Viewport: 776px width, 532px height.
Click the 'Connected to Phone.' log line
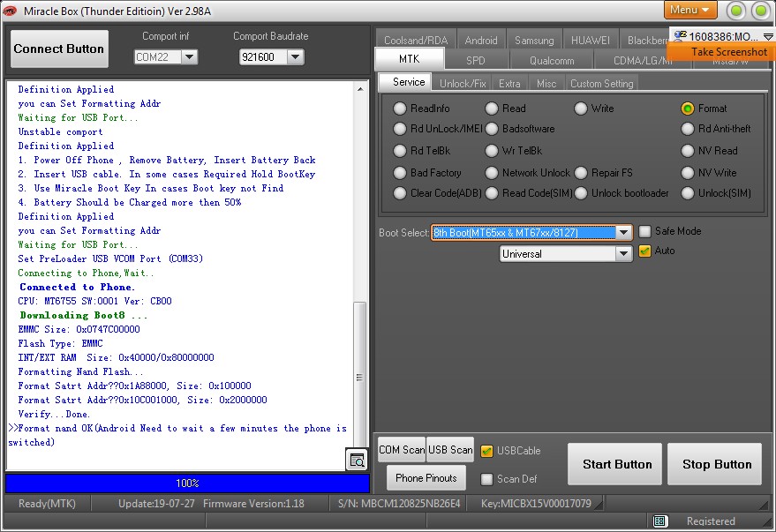point(77,287)
